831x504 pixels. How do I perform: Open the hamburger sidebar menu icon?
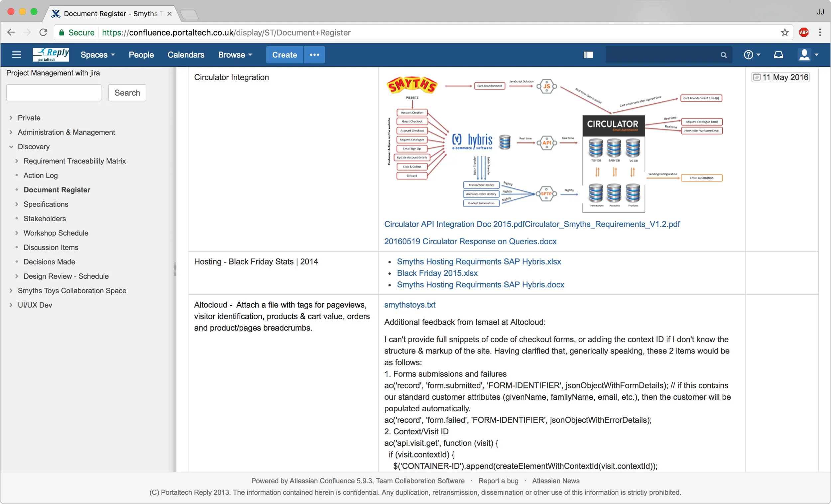click(x=17, y=54)
